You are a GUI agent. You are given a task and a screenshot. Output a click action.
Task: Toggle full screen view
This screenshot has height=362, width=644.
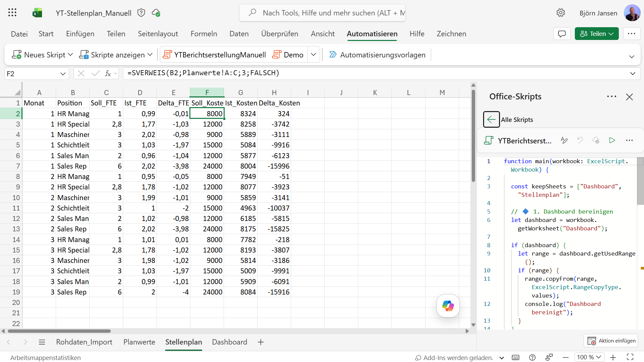coord(630,357)
